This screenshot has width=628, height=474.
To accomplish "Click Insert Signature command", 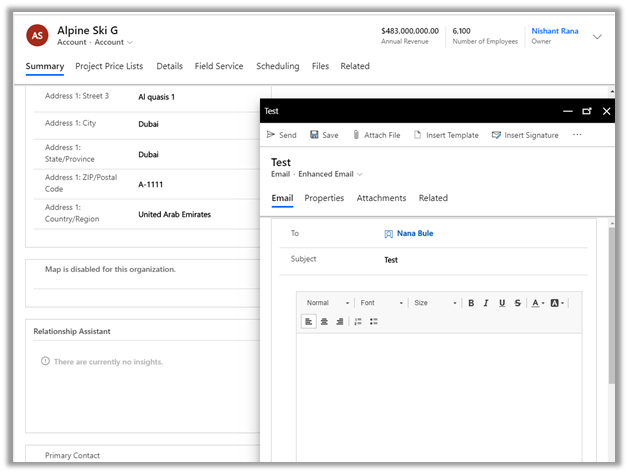I will (525, 135).
